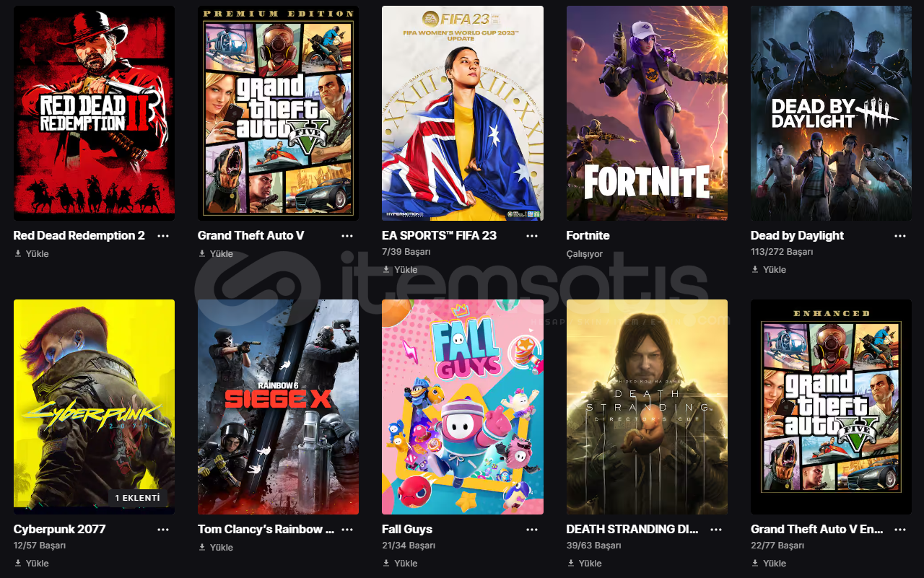Screen dimensions: 924x578
Task: Open three-dot menu for DEATH STRANDING
Action: 716,530
